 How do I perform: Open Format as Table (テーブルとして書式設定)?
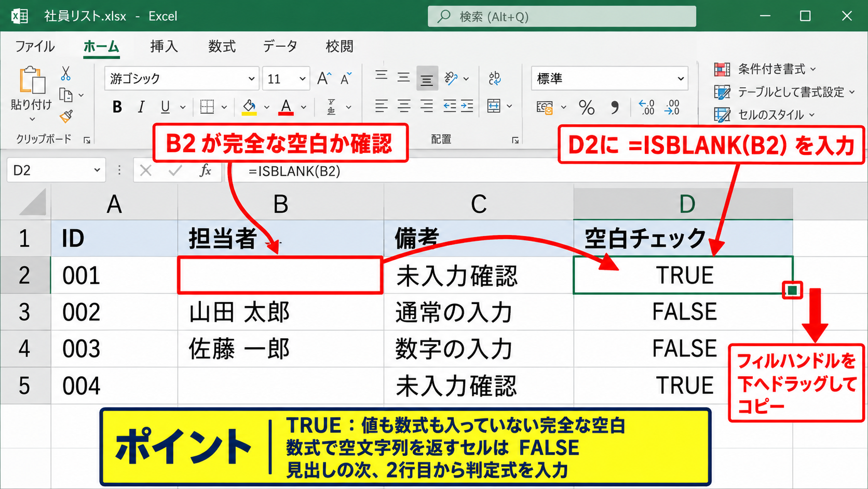click(x=784, y=92)
